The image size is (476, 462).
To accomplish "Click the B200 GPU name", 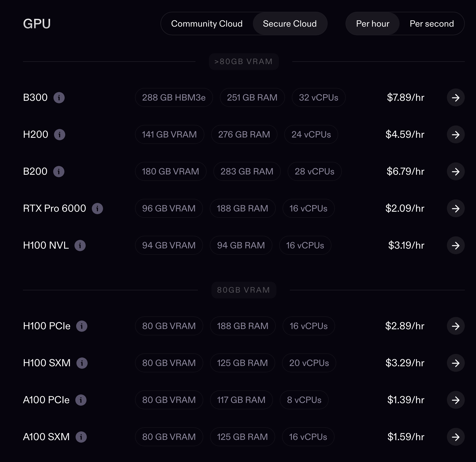I will click(x=35, y=171).
